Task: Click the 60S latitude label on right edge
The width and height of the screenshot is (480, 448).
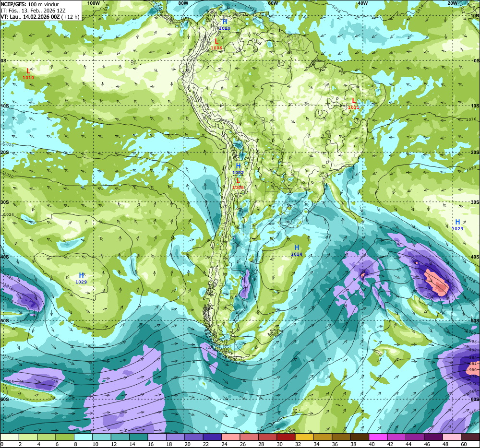Action: [475, 400]
